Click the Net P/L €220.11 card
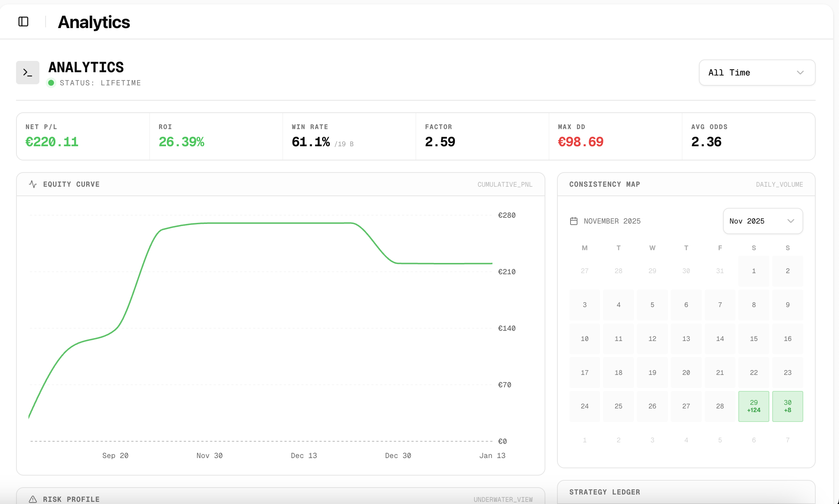This screenshot has width=839, height=504. pos(83,136)
